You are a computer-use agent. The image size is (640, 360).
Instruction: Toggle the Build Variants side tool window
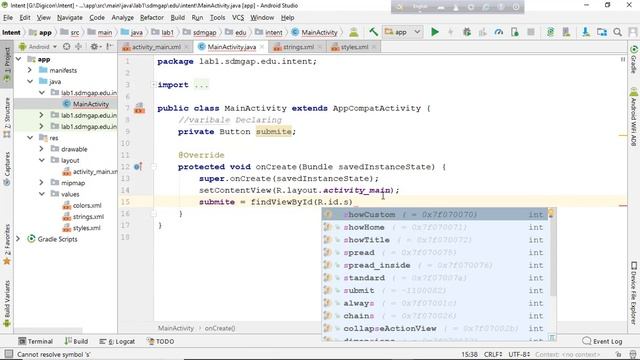click(x=7, y=304)
